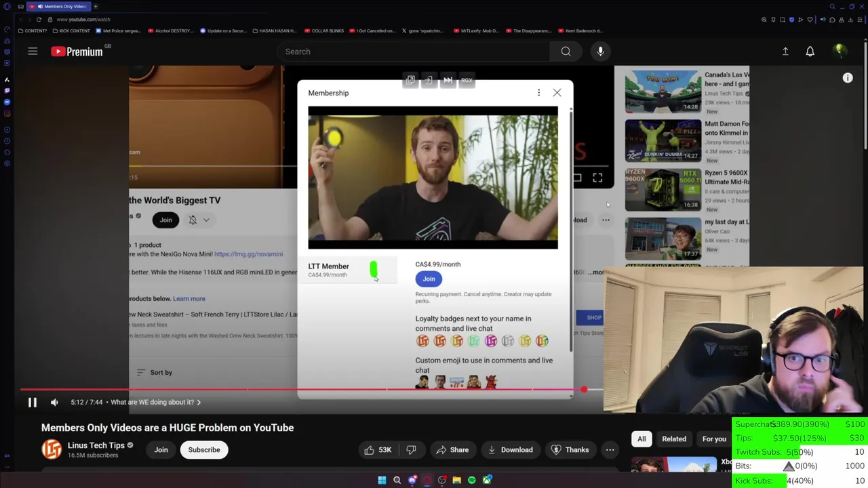Click the Learn more link

click(x=189, y=298)
